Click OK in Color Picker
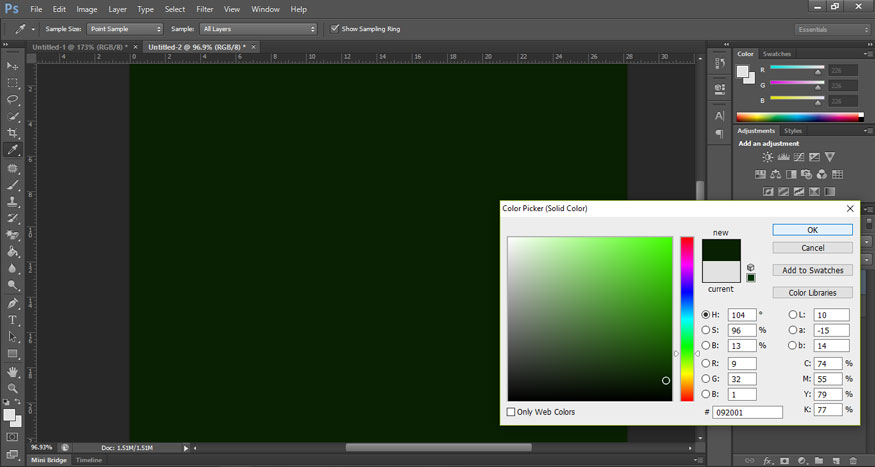This screenshot has height=467, width=875. [x=812, y=230]
